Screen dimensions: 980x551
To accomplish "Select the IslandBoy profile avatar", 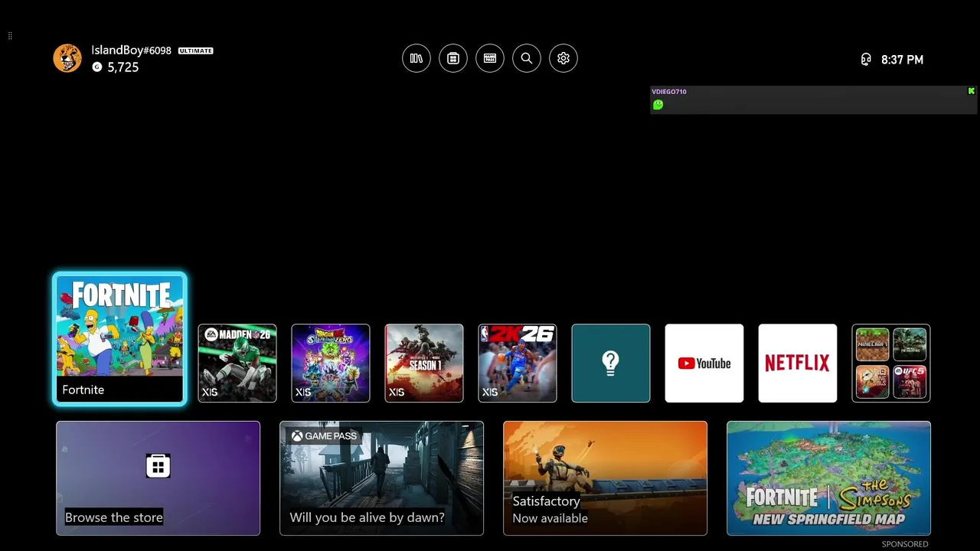I will tap(67, 58).
